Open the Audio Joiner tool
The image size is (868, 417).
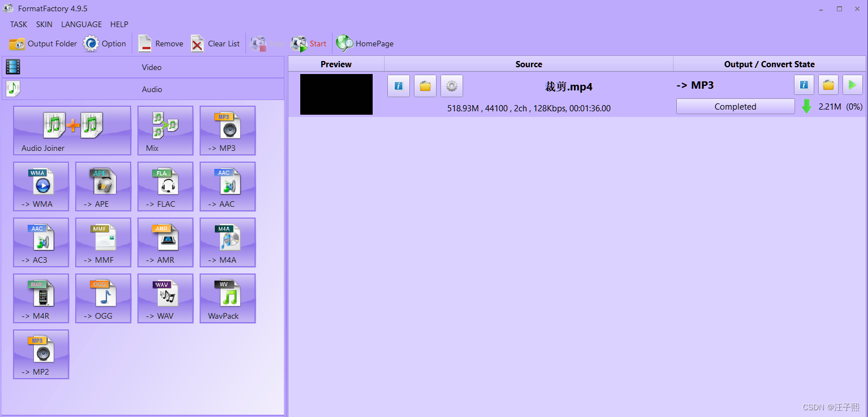pyautogui.click(x=72, y=131)
